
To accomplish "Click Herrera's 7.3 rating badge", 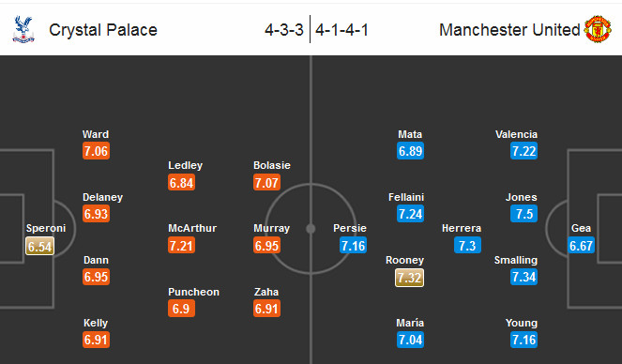I will tap(467, 246).
